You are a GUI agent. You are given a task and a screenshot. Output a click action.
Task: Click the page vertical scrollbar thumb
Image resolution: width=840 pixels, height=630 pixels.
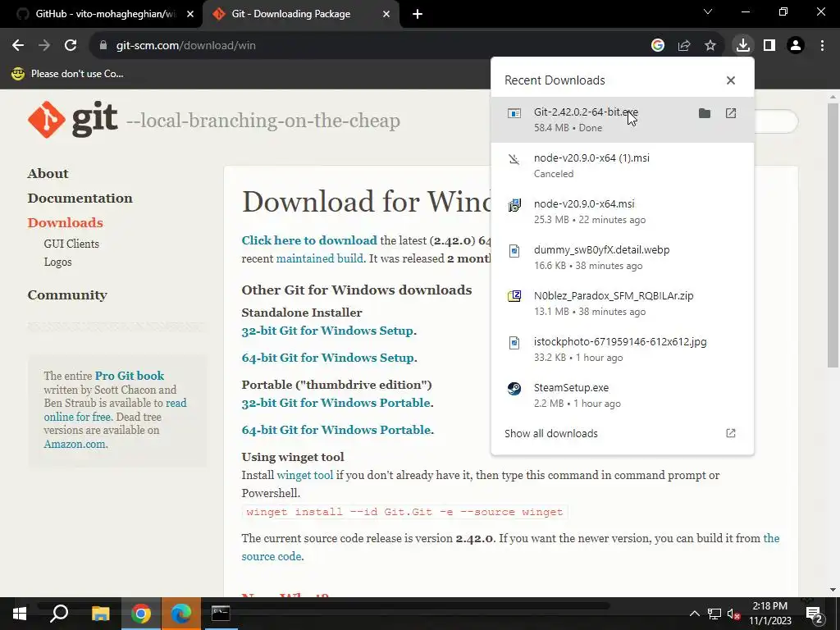click(x=833, y=235)
